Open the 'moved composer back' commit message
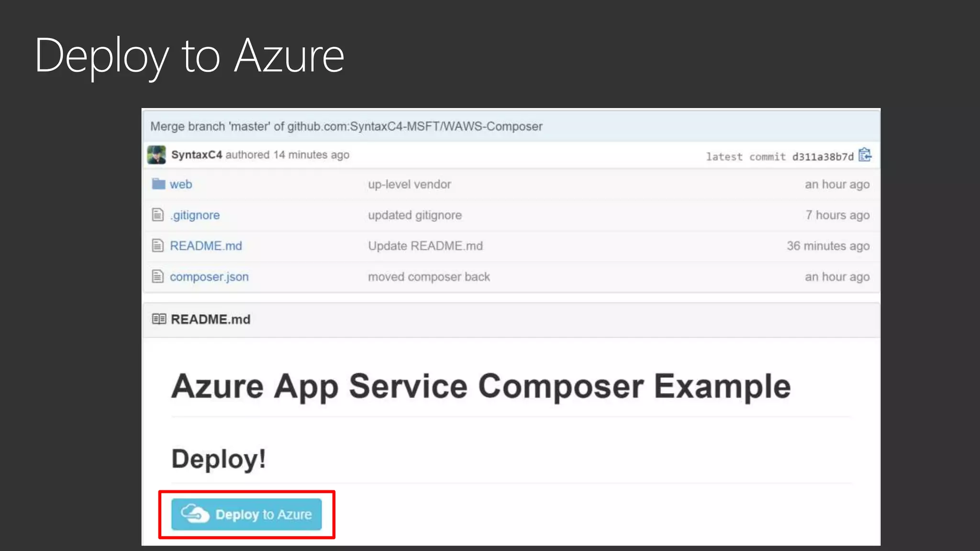The image size is (980, 551). [429, 277]
